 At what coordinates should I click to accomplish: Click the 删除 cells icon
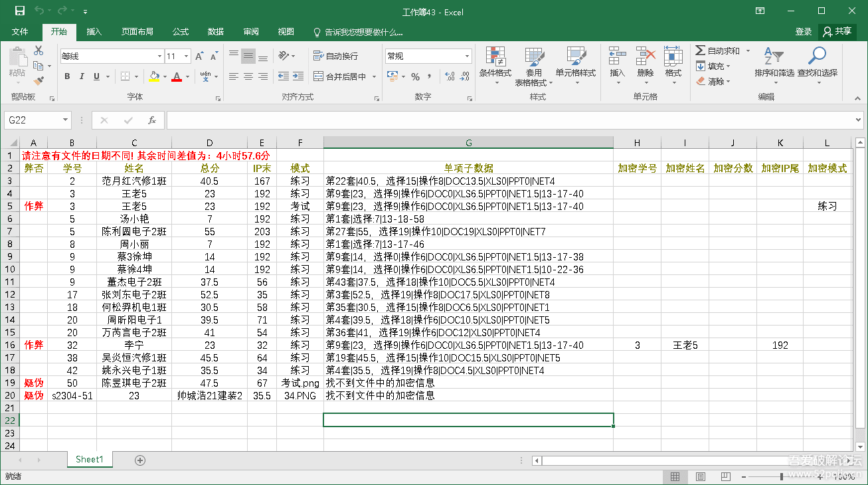point(646,56)
